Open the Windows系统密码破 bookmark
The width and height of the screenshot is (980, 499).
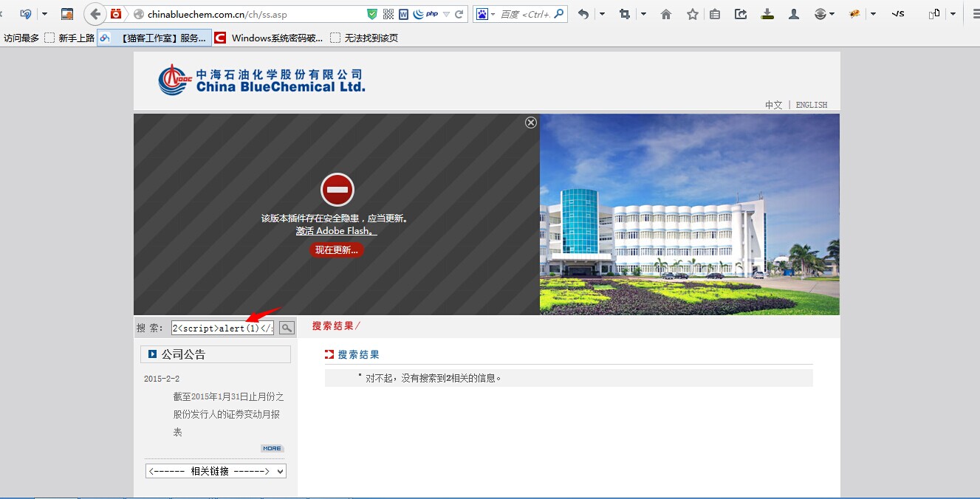pos(269,38)
